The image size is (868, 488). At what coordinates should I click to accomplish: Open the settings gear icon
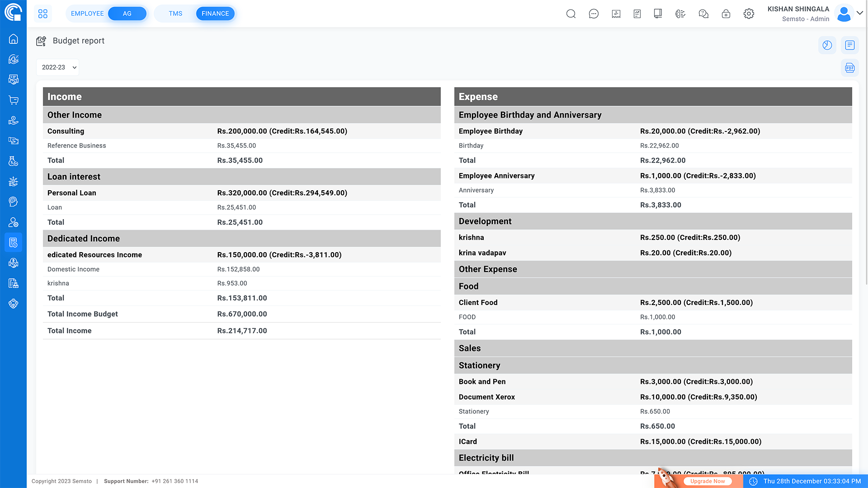(x=749, y=14)
